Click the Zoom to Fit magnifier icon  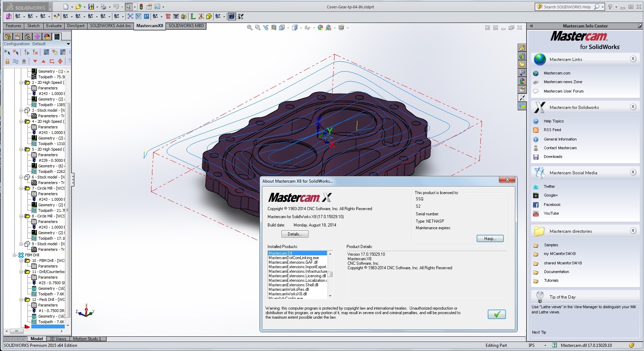pyautogui.click(x=249, y=27)
